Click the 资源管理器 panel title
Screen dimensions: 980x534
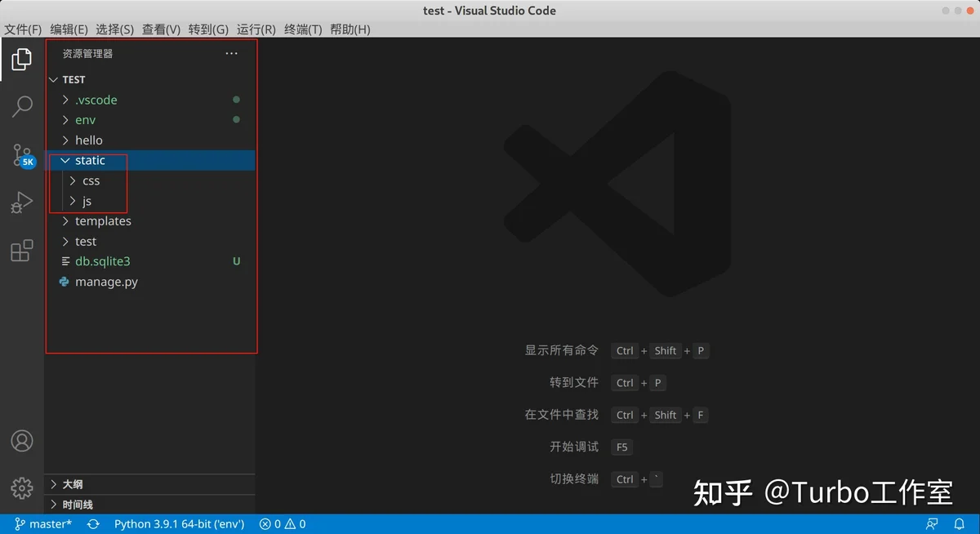point(87,54)
